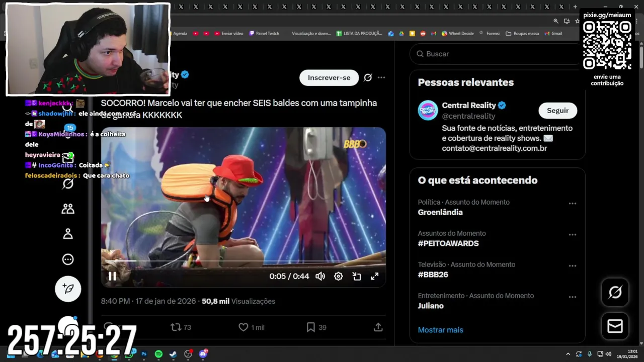The image size is (644, 362).
Task: Open LISTA DA PRODUÇÃ... bookmark
Action: (x=359, y=33)
